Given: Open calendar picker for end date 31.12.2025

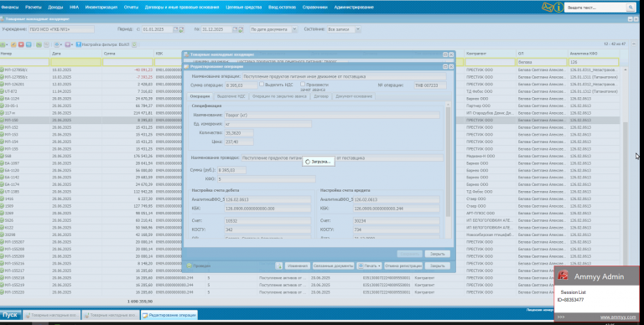Looking at the screenshot, I should (x=235, y=29).
